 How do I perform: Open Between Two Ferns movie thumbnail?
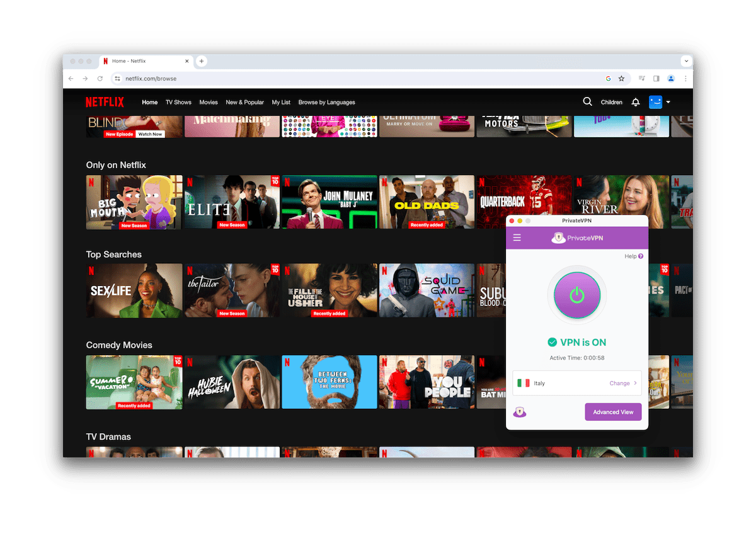329,382
